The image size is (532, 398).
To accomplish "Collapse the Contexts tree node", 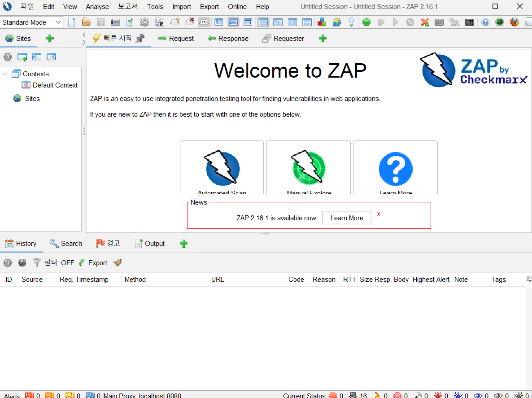I will (x=5, y=74).
